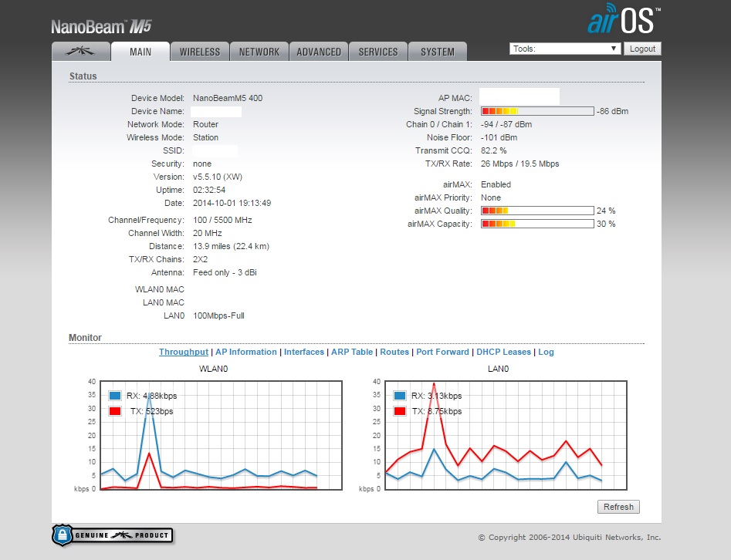Screen dimensions: 731x560
Task: Open the AP Information link
Action: pyautogui.click(x=246, y=352)
